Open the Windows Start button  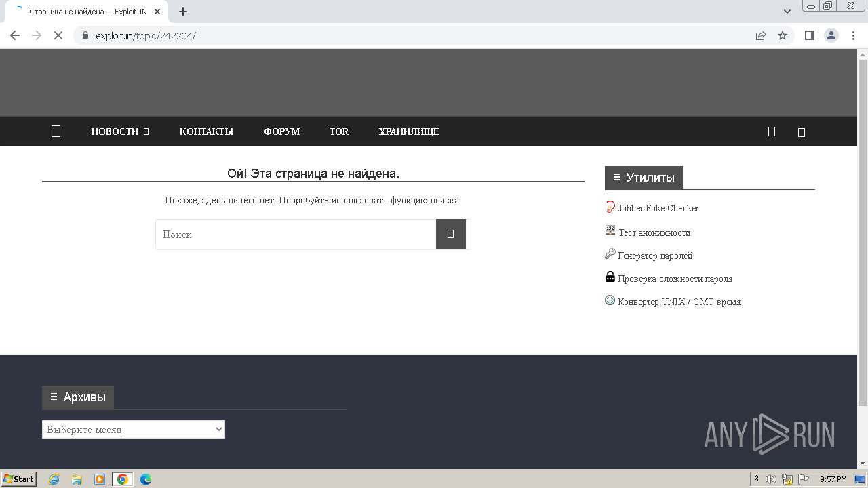click(19, 479)
